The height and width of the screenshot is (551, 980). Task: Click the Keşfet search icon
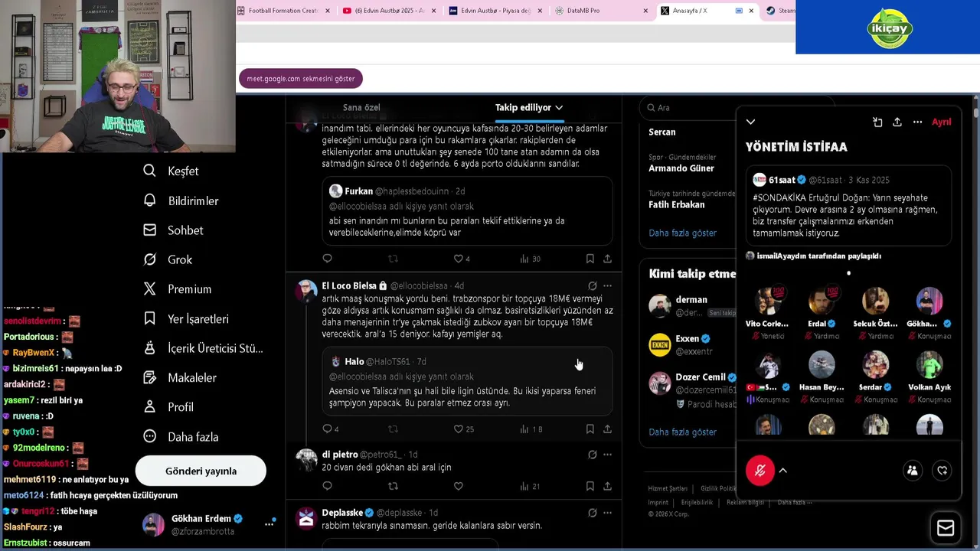tap(150, 171)
